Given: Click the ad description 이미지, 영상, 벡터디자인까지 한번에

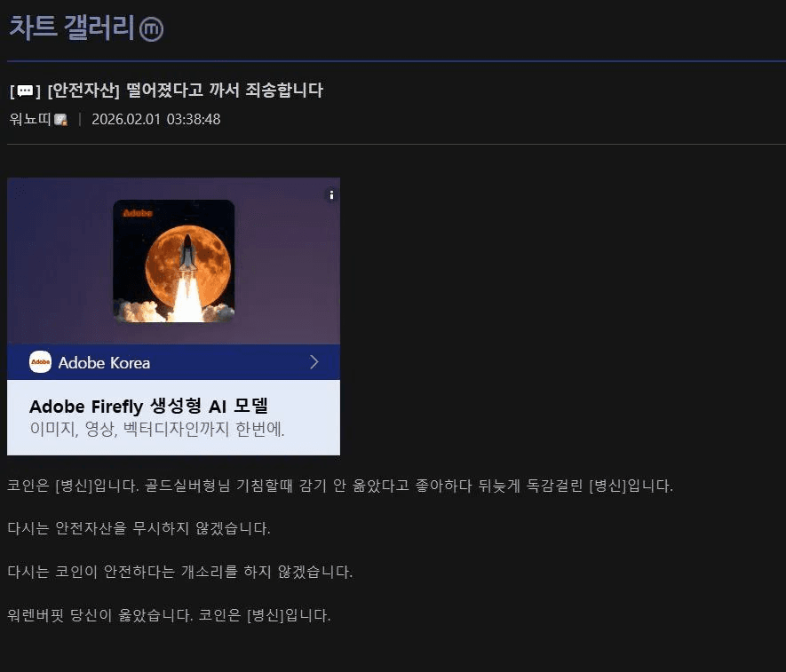Looking at the screenshot, I should coord(157,429).
